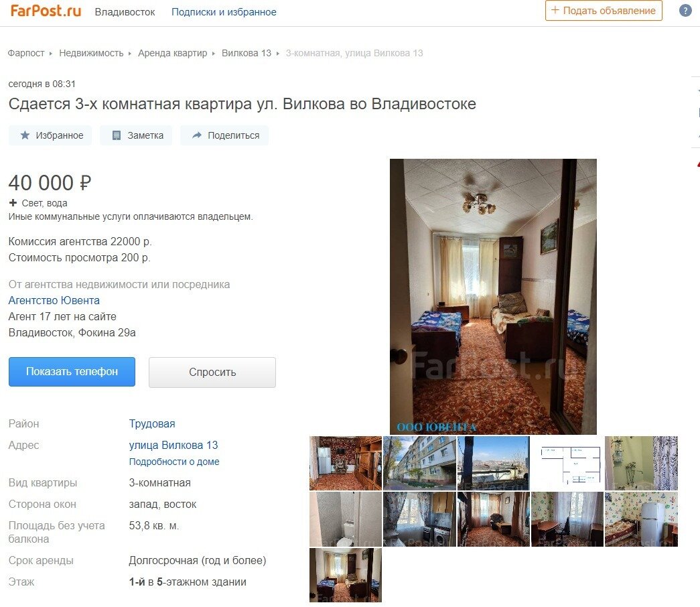The height and width of the screenshot is (607, 700).
Task: Click the Трудовая district link
Action: pos(152,423)
